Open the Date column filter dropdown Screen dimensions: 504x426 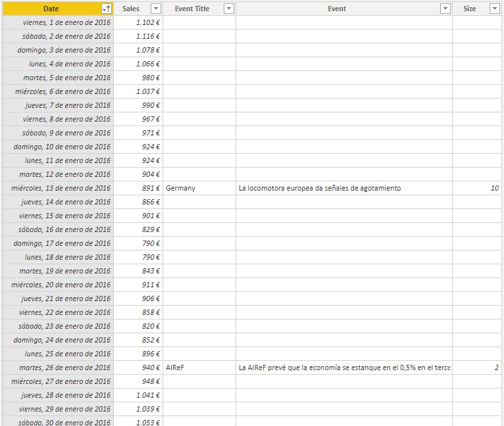(x=106, y=9)
